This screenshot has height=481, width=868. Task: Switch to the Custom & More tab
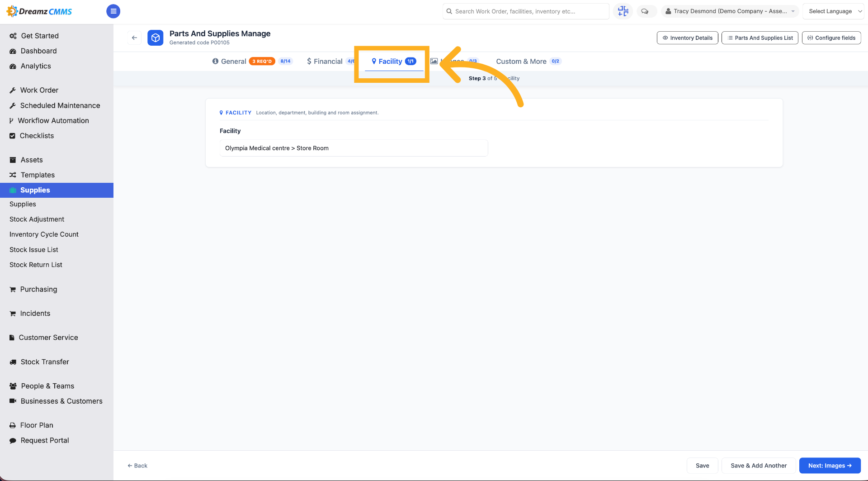pyautogui.click(x=528, y=62)
